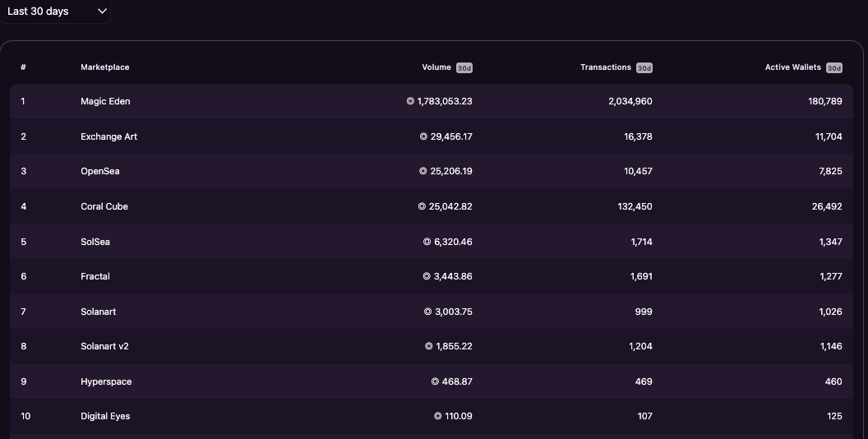Click Solanart v2 active wallets 1,146
Viewport: 868px width, 439px height.
[x=831, y=346]
